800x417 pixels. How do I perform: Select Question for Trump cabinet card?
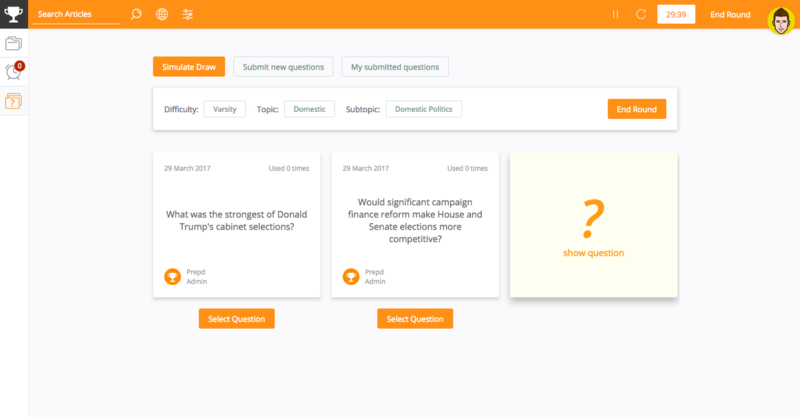coord(237,318)
